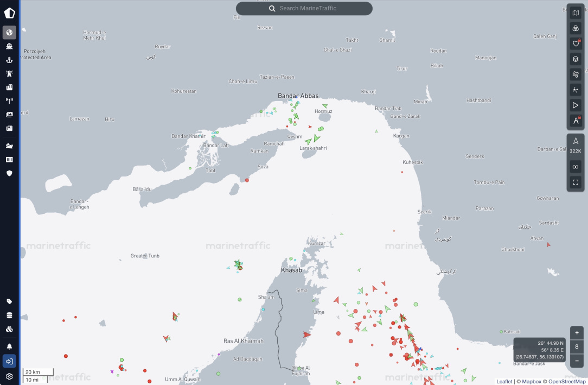Open the Companies building icon
Viewport: 588px width, 385px height.
(9, 87)
